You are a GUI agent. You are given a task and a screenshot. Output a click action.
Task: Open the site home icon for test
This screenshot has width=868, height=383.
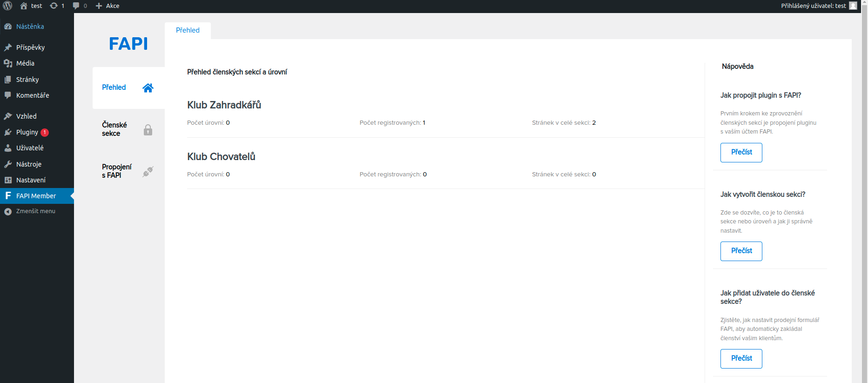tap(24, 6)
